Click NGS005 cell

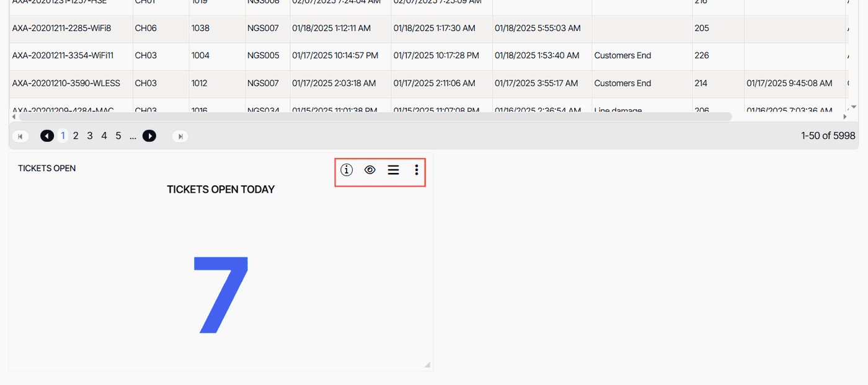[x=267, y=56]
